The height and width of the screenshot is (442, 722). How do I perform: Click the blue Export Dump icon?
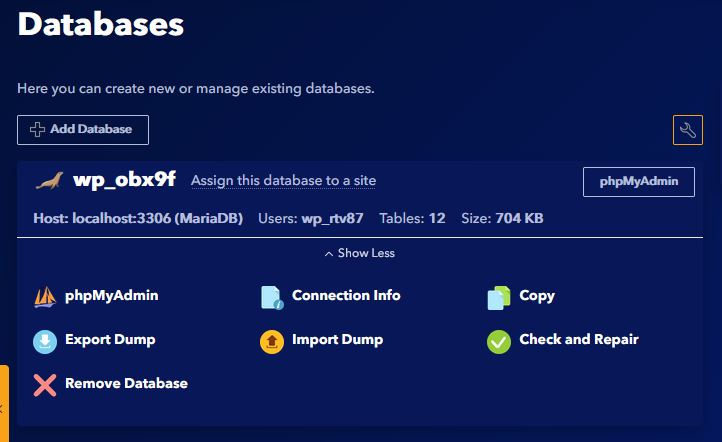click(45, 342)
